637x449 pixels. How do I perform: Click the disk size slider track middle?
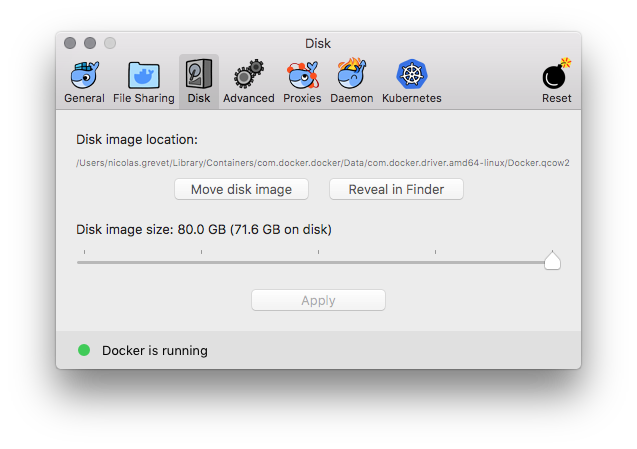click(x=318, y=262)
